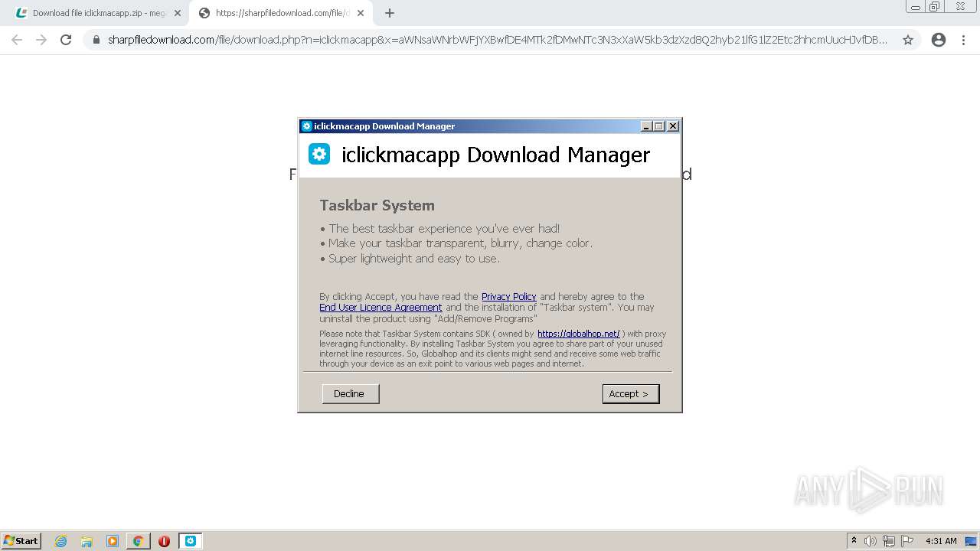Image resolution: width=980 pixels, height=551 pixels.
Task: Click the blue gear logo in dialog header
Action: click(319, 154)
